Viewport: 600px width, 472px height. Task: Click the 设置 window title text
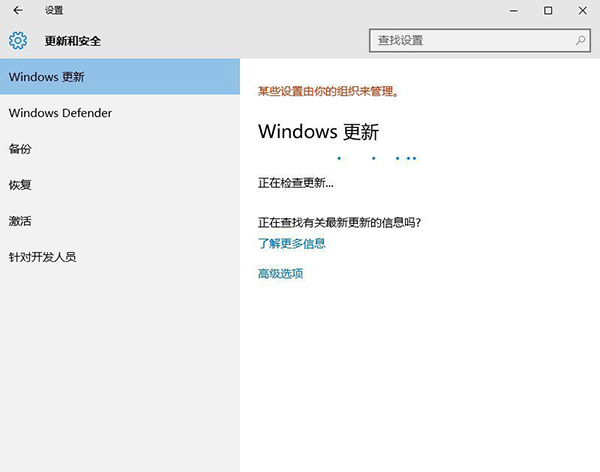point(53,11)
